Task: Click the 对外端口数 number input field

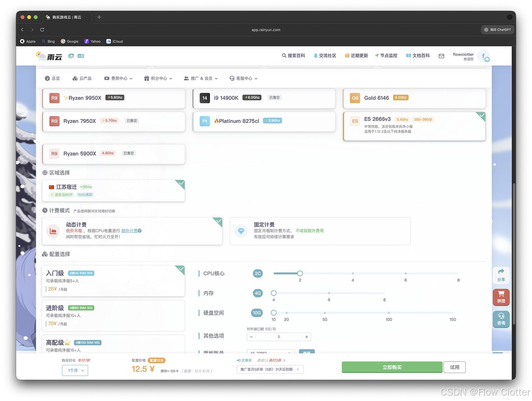Action: pos(279,337)
